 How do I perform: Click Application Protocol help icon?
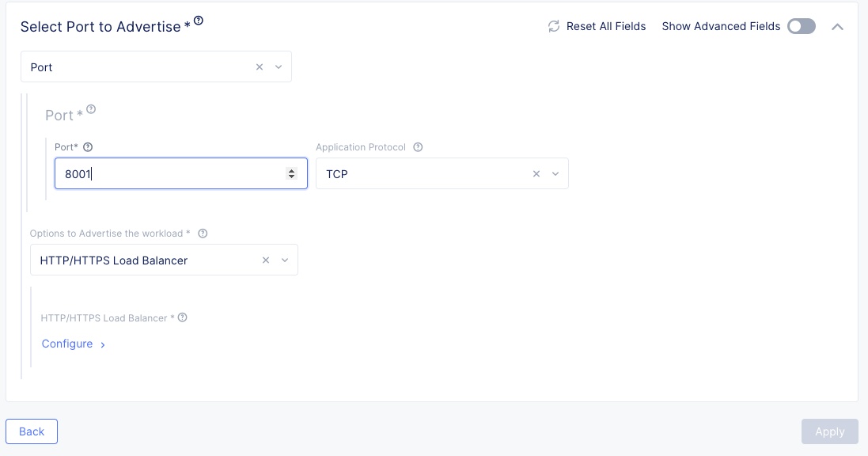click(418, 147)
